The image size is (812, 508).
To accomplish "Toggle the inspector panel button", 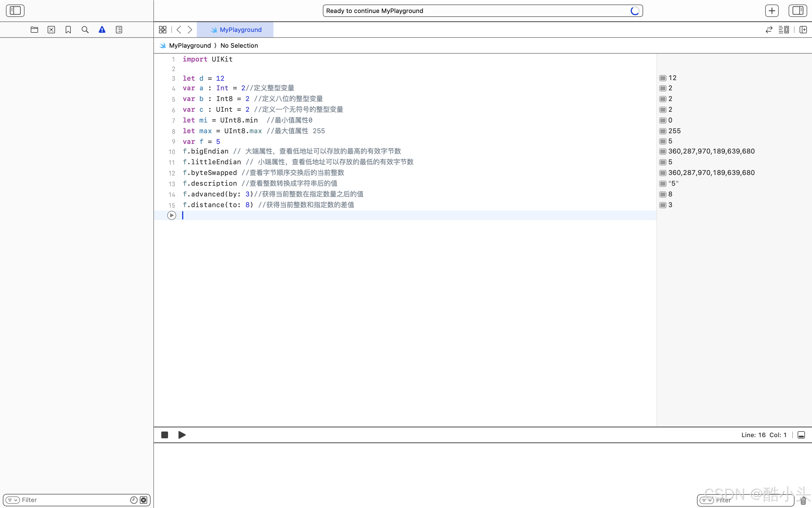I will pyautogui.click(x=797, y=11).
